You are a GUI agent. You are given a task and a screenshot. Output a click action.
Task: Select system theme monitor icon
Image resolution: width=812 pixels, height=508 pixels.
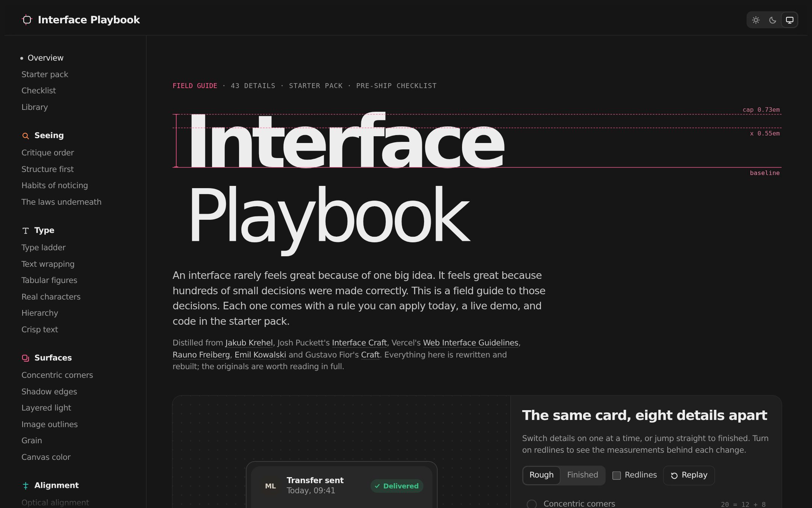point(789,20)
